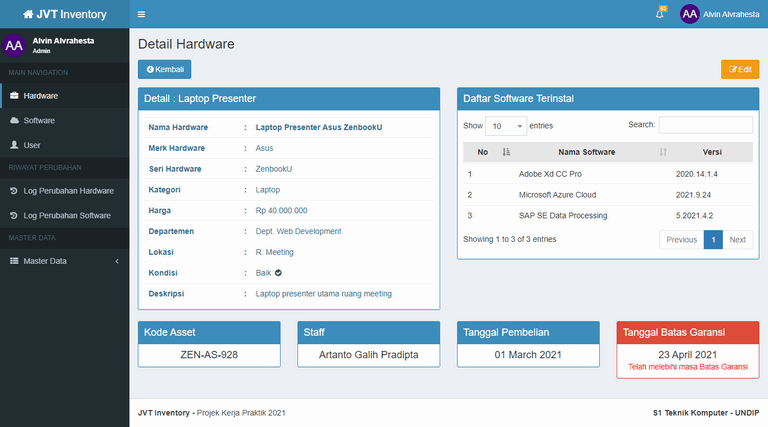Open the notification bell icon
This screenshot has height=427, width=768.
pos(660,14)
